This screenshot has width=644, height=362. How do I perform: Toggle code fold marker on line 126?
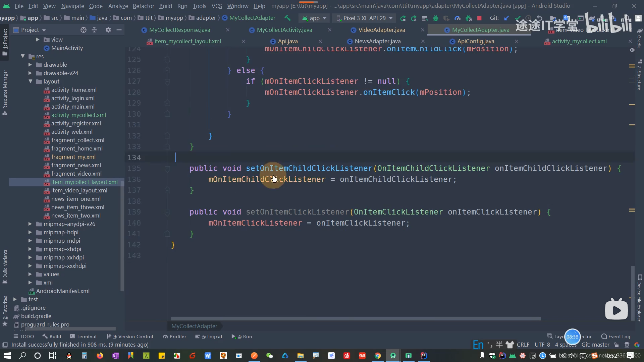167,70
